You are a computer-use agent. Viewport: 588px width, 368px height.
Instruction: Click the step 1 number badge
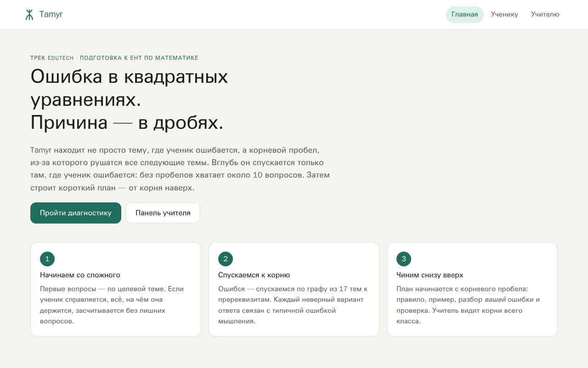click(x=47, y=259)
